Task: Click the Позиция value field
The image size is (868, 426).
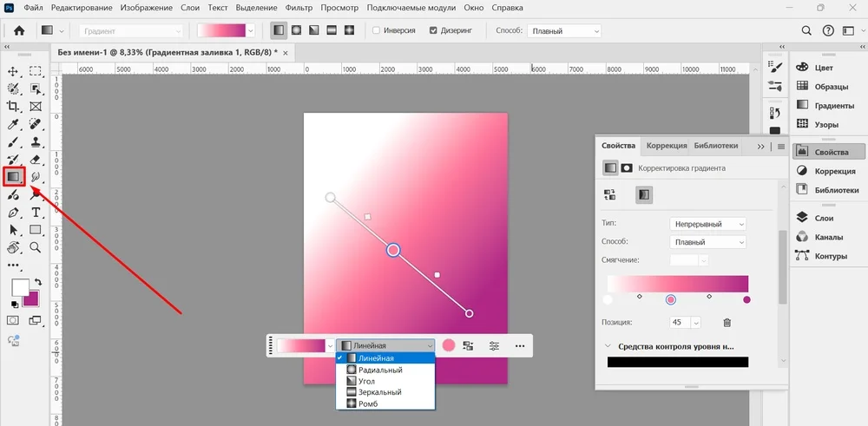Action: 679,323
